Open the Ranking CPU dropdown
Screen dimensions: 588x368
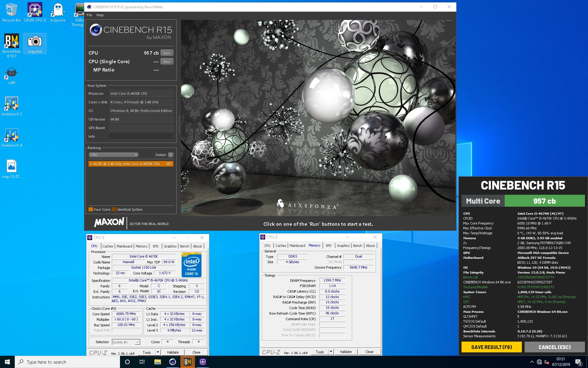click(114, 155)
